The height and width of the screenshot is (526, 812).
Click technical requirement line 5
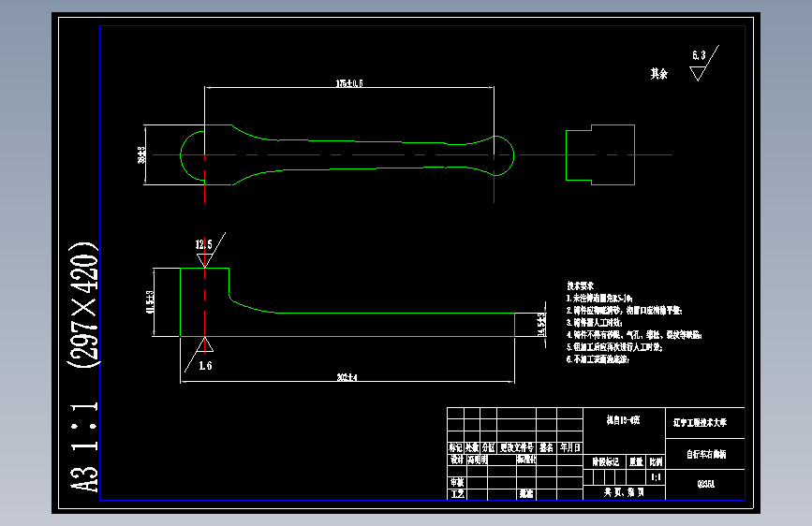tap(614, 347)
